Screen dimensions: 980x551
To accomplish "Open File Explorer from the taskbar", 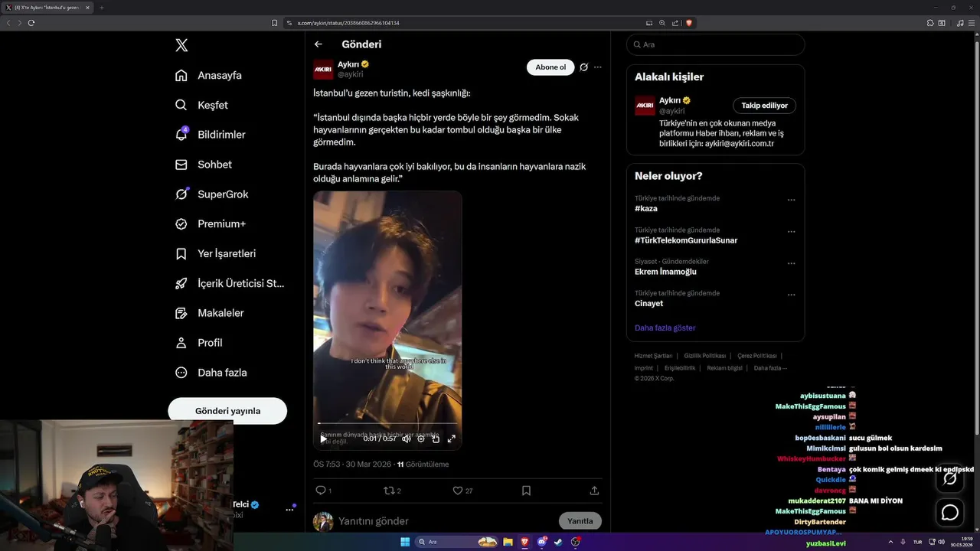I will coord(508,542).
